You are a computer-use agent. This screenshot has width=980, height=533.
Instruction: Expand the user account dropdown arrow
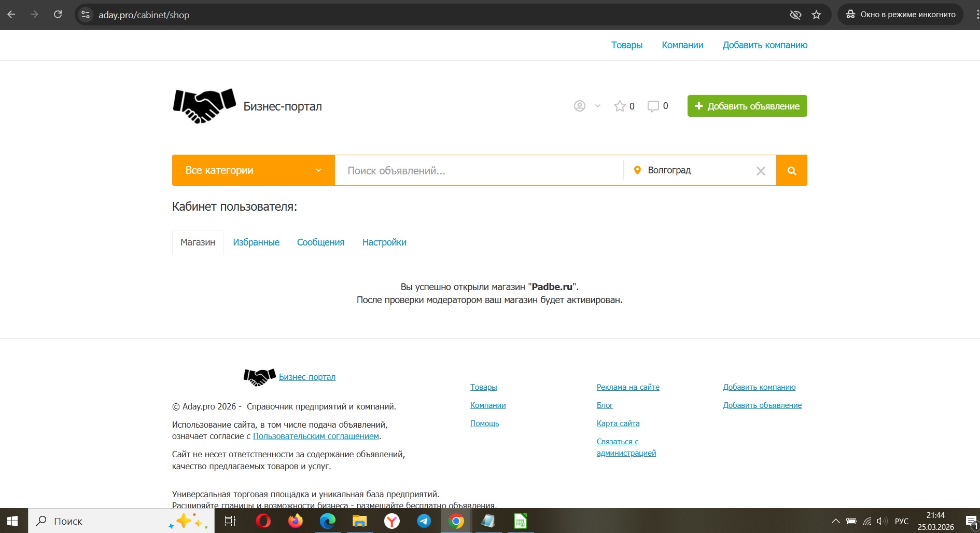coord(598,106)
